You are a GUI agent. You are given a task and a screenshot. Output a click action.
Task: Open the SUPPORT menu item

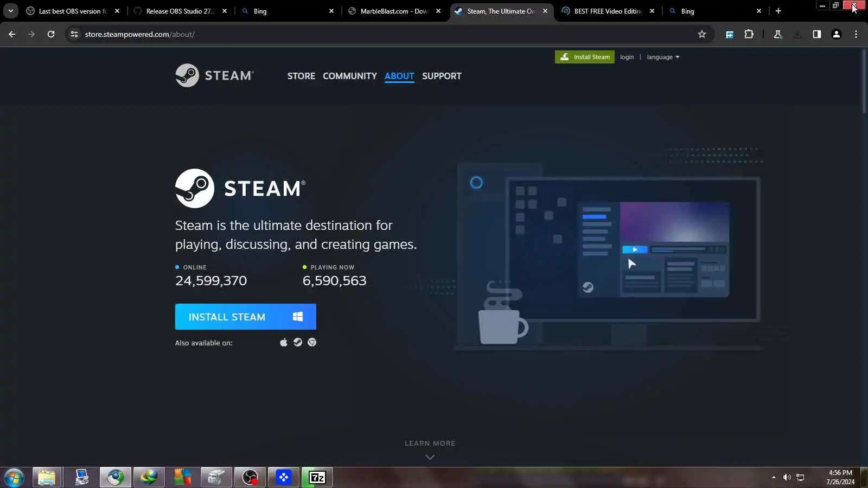point(442,76)
